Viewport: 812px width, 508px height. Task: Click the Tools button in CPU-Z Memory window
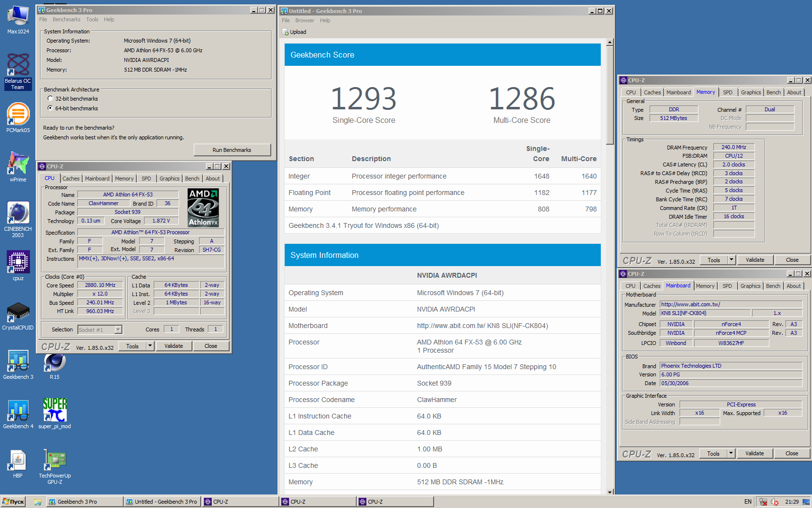click(714, 260)
